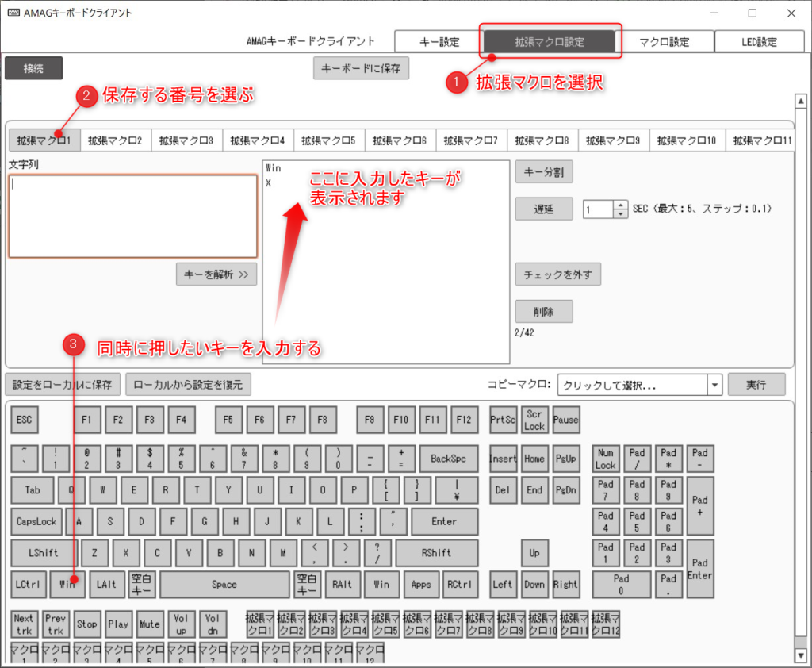Select the Win key next to LCtrl

(x=67, y=585)
